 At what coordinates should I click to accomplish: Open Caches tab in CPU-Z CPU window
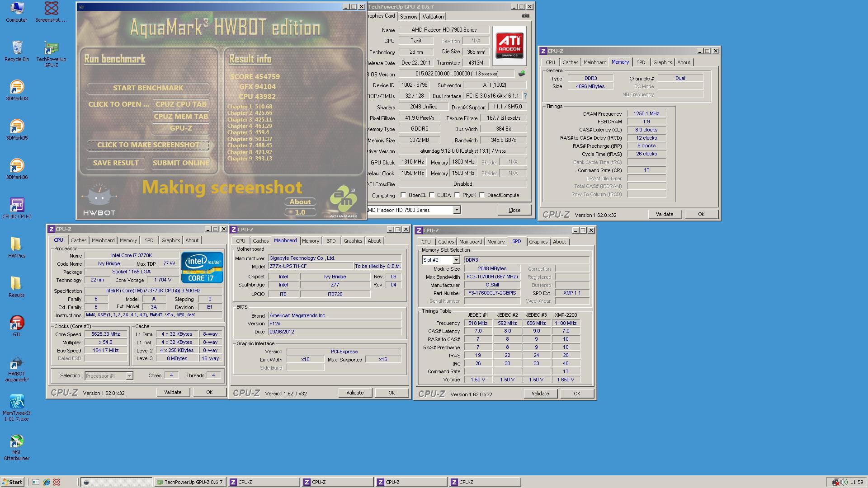pos(78,240)
